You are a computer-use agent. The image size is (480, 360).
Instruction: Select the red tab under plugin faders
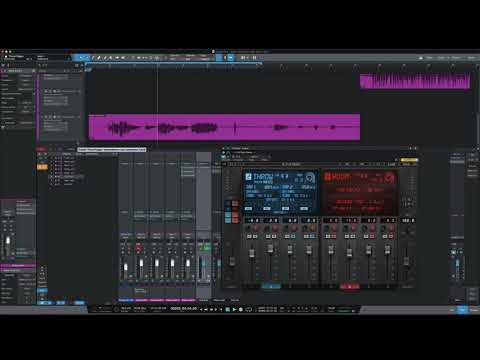coord(350,286)
